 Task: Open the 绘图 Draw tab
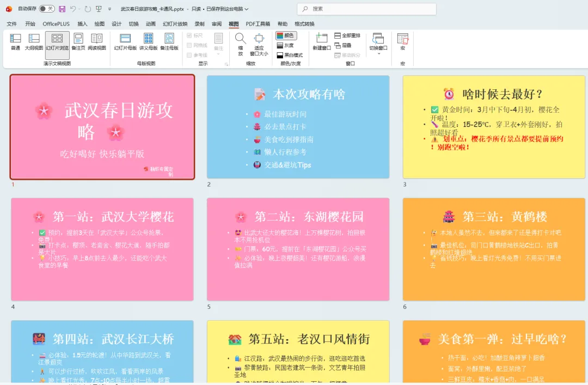point(100,23)
